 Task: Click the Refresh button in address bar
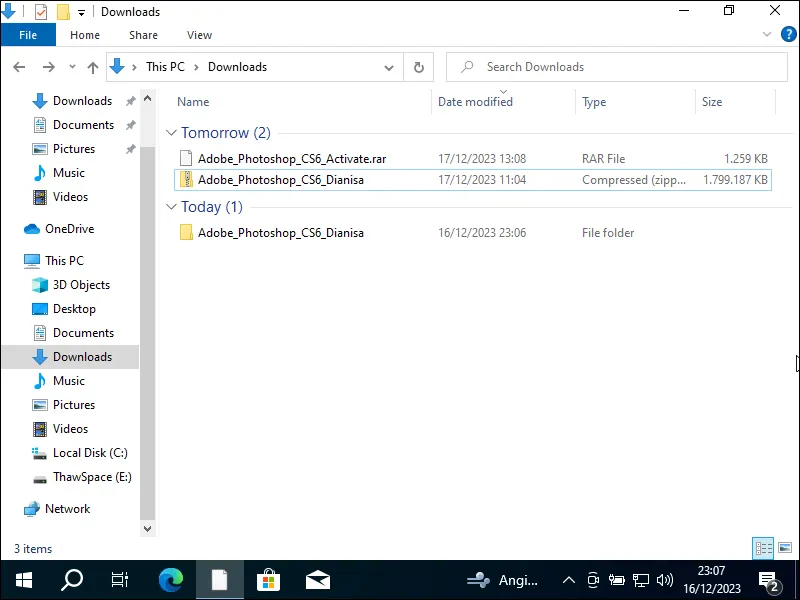point(419,67)
